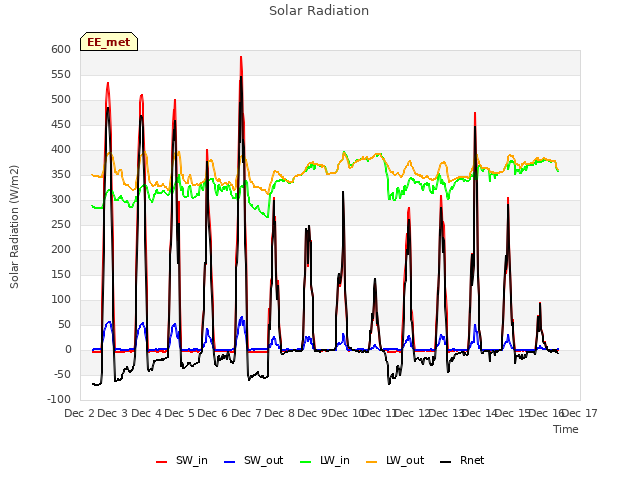Screen dimensions: 640x480
Task: Click the Dec 8 x-axis label
Action: tap(279, 413)
